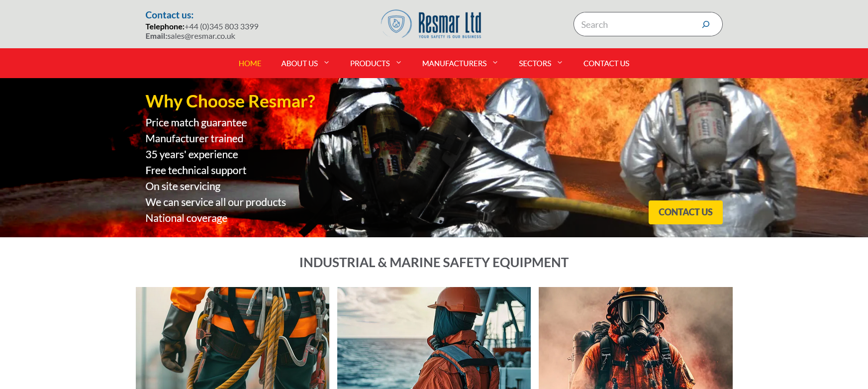Click 'We can service all our products' text
Viewport: 868px width, 389px height.
tap(215, 202)
